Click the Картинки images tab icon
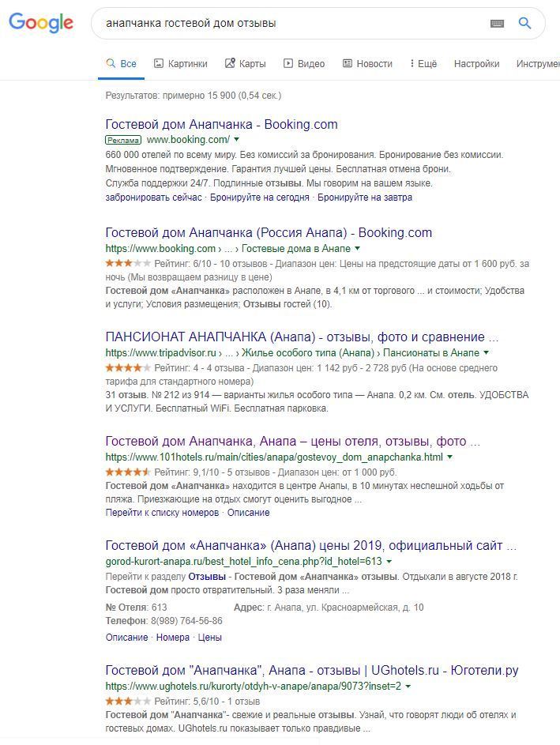Screen dimensions: 560x745 (159, 63)
